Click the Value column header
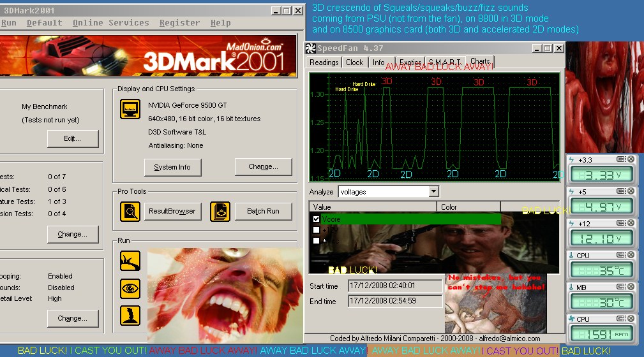 (373, 207)
